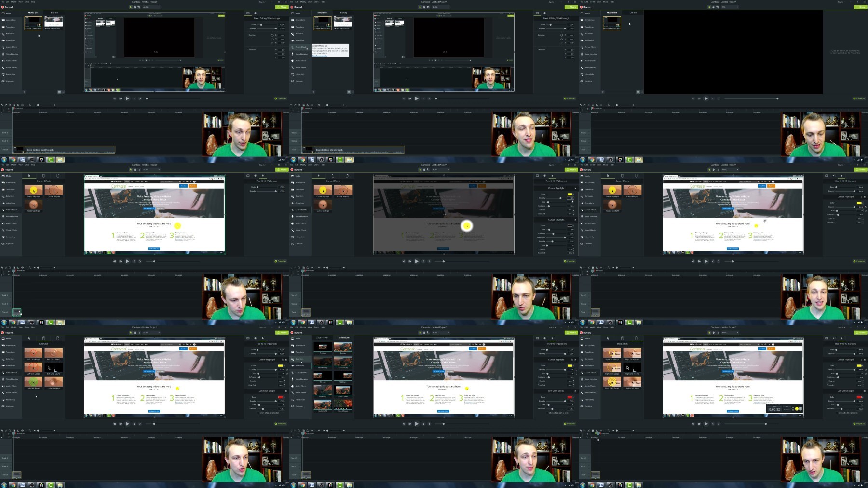
Task: Step to next frame in the Left Click frame
Action: pos(121,424)
